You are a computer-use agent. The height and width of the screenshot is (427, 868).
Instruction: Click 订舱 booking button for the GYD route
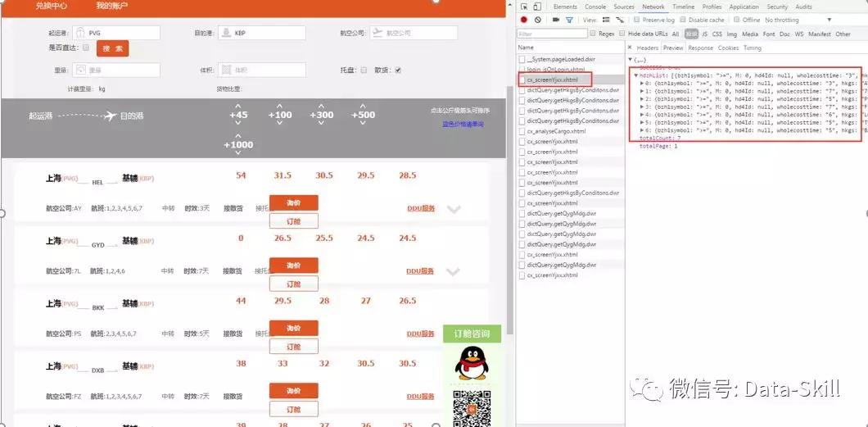tap(294, 284)
